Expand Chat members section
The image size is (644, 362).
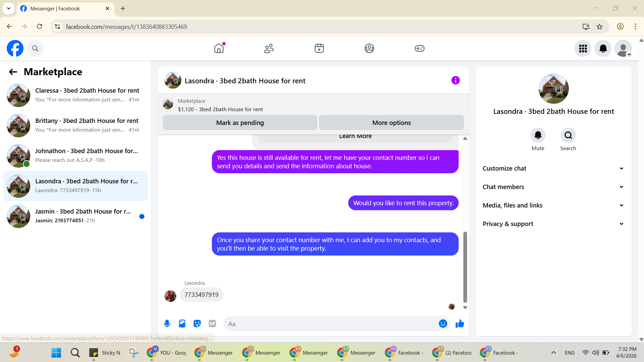(553, 187)
